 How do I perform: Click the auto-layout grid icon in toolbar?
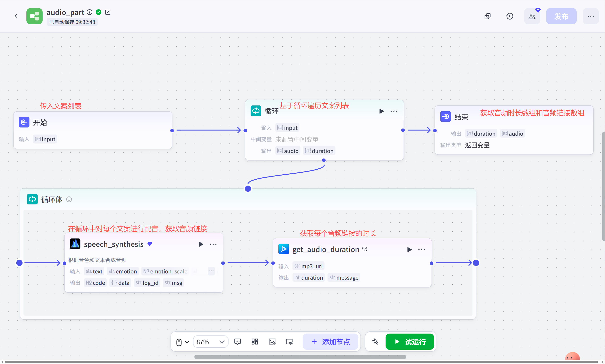coord(255,342)
